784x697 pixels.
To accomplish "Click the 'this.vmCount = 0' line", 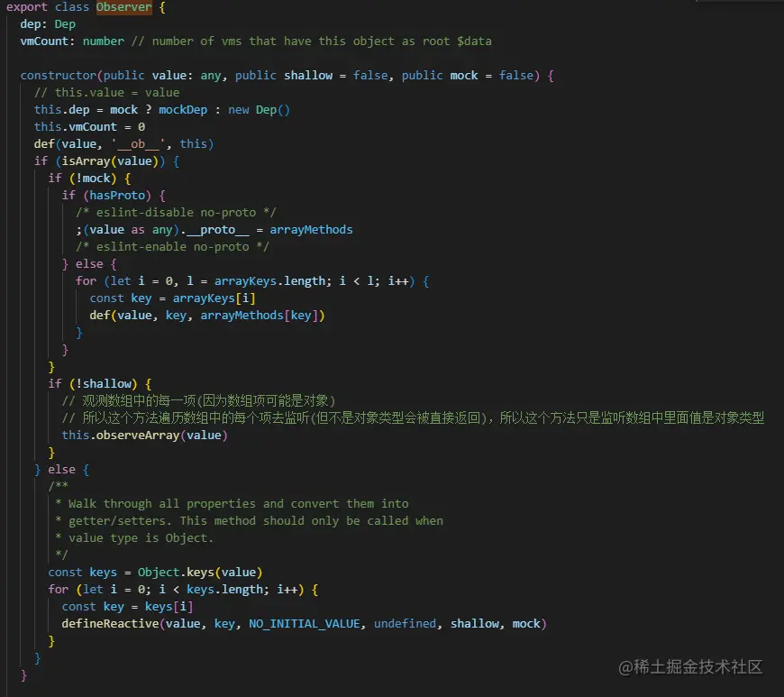I will (89, 126).
